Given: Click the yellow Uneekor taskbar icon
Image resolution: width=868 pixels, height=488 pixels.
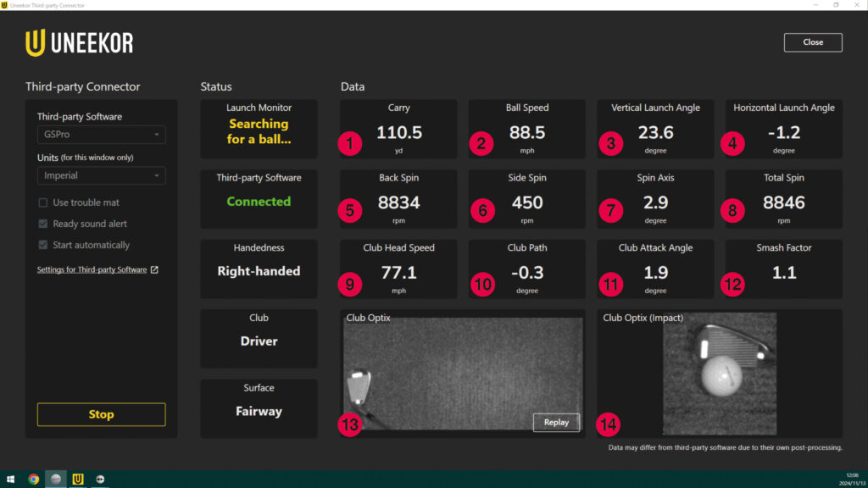Looking at the screenshot, I should [77, 479].
